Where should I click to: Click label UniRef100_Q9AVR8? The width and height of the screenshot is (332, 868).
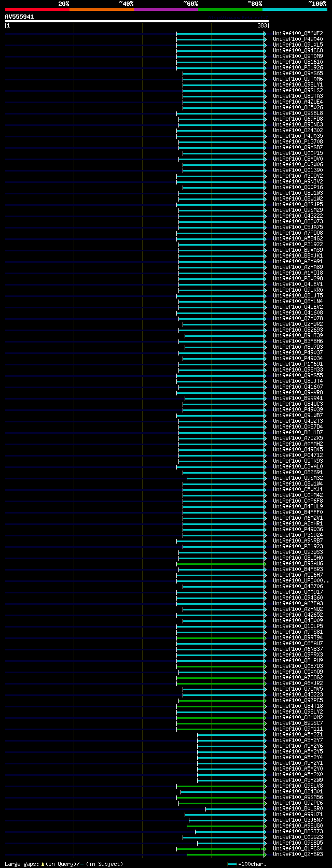(x=298, y=392)
